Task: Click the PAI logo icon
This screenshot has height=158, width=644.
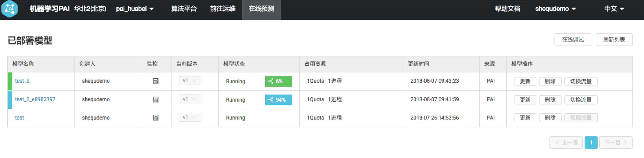Action: tap(10, 9)
